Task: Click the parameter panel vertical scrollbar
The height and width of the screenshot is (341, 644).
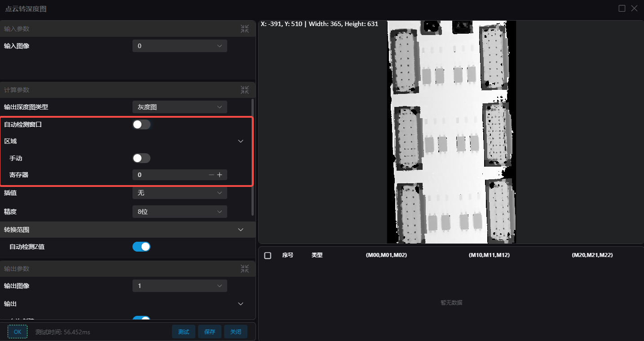Action: pos(253,157)
